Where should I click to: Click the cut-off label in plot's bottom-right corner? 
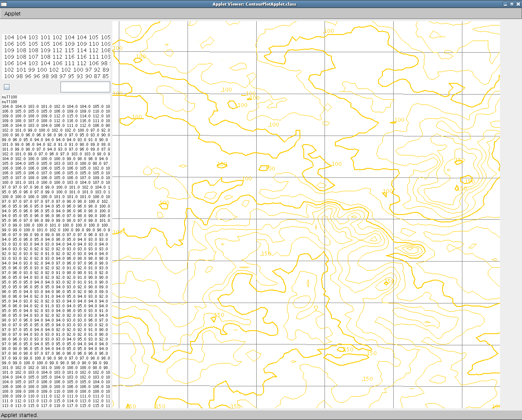496,406
